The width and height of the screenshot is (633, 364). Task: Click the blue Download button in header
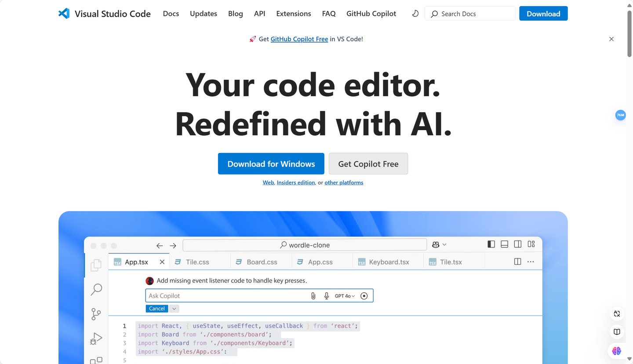[x=543, y=14]
